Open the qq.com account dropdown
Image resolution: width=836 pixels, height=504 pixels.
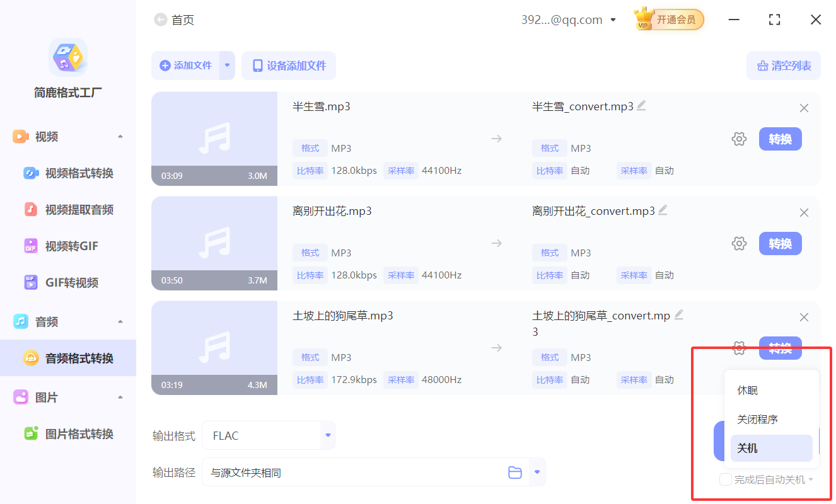pyautogui.click(x=612, y=20)
